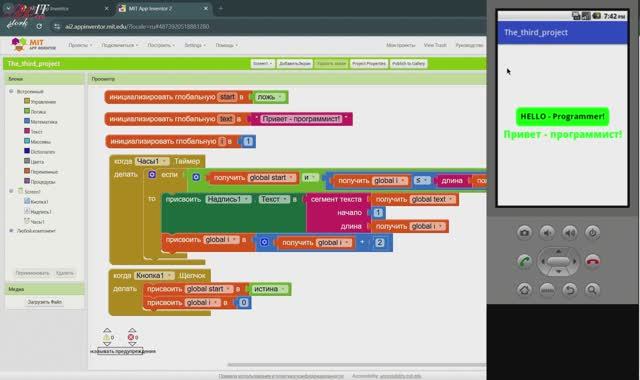Open the истина boolean value dropdown
The image size is (640, 380).
pos(269,289)
